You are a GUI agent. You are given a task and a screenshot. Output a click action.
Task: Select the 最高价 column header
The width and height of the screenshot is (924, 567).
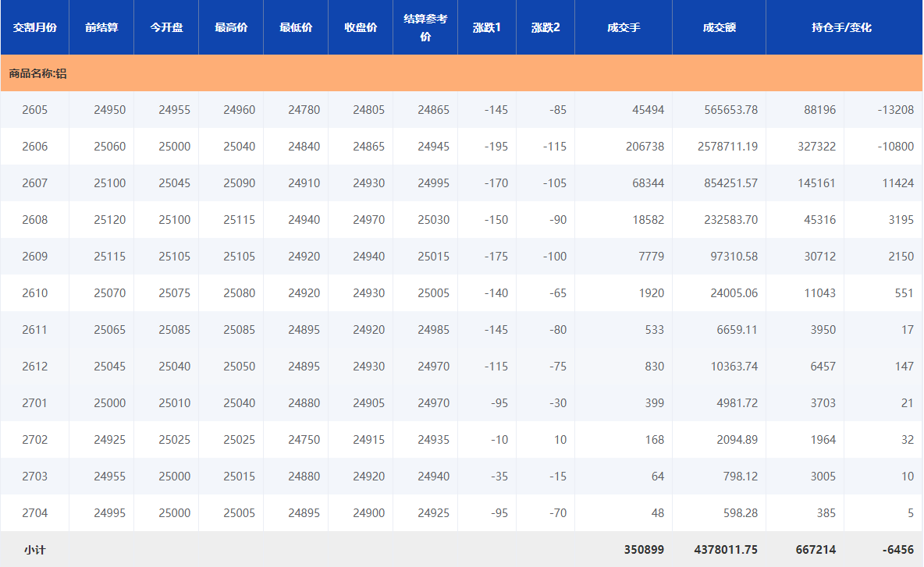[231, 27]
